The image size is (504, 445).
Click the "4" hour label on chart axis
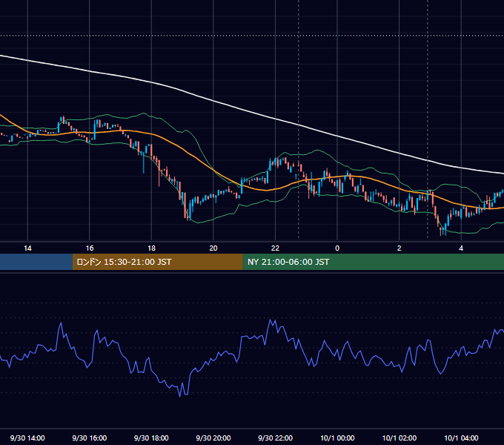[x=461, y=248]
